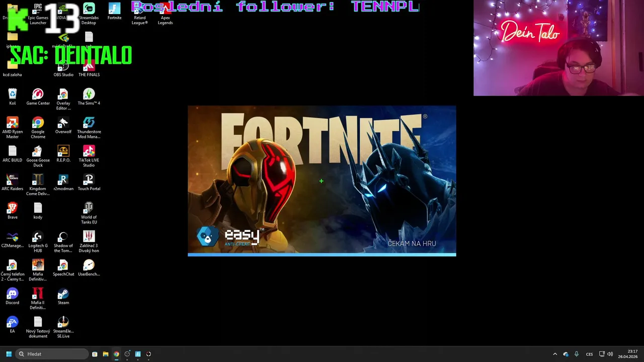Open OBS Studio desktop shortcut
The height and width of the screenshot is (362, 644).
(63, 69)
